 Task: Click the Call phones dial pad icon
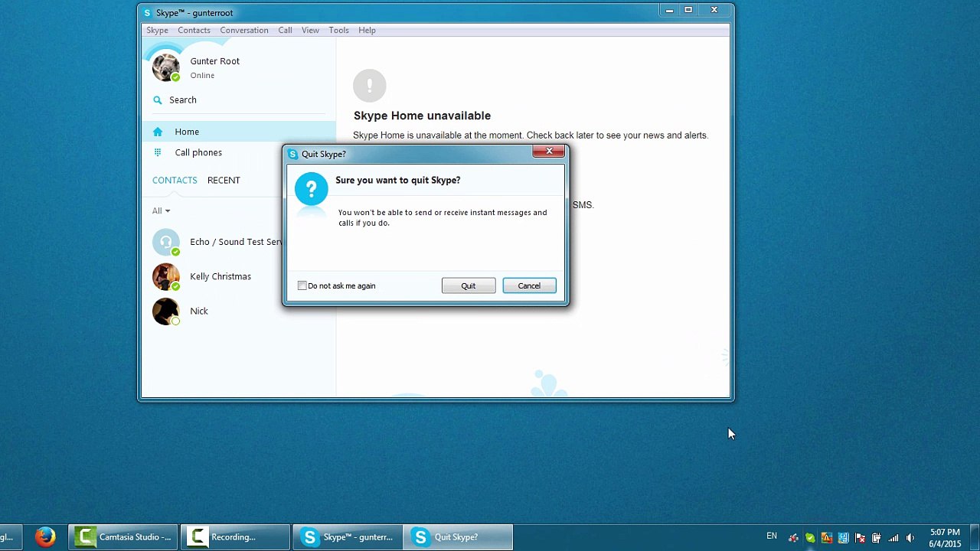(x=158, y=152)
